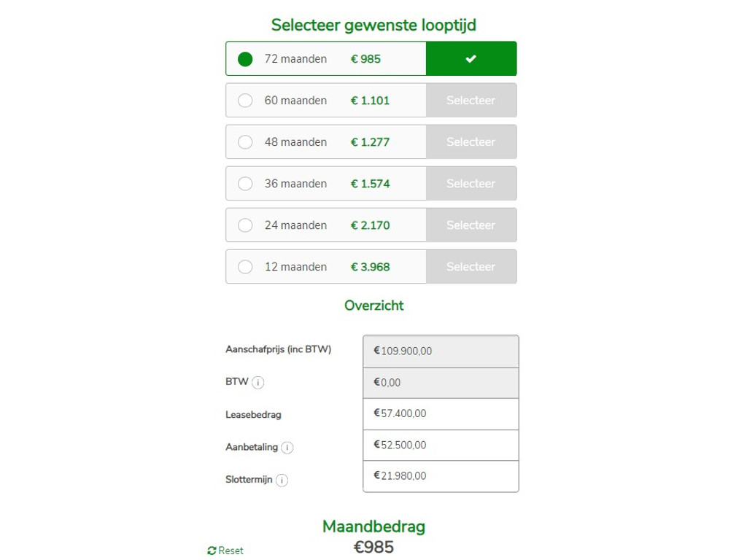
Task: Click Selecteer for 60 maanden plan
Action: (x=471, y=101)
